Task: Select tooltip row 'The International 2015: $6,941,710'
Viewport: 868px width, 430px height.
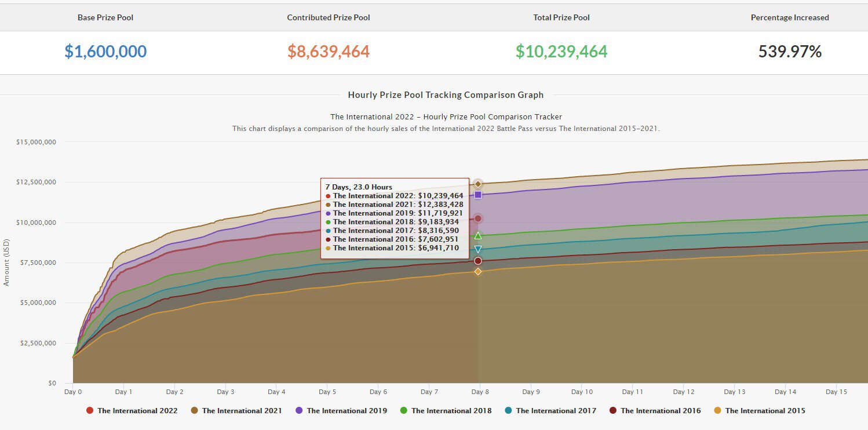Action: pos(392,248)
